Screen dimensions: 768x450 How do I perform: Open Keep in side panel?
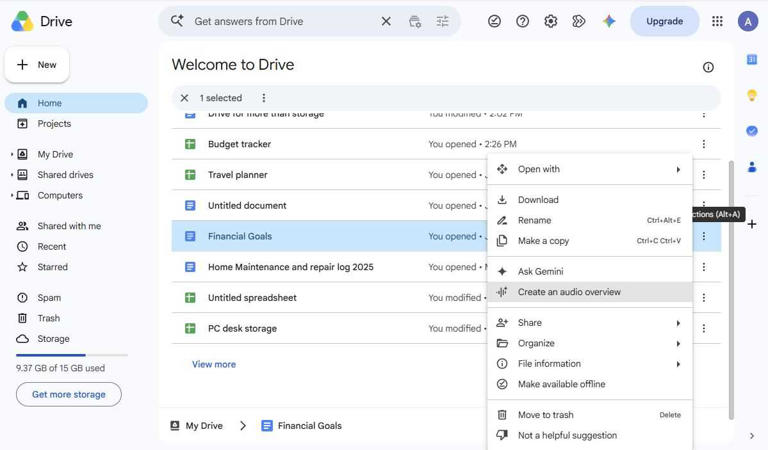click(752, 95)
